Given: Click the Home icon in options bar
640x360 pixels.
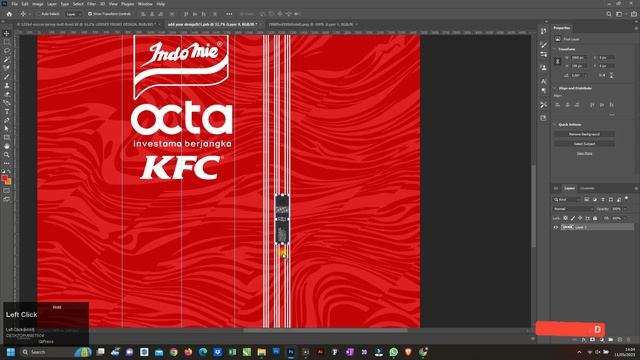Looking at the screenshot, I should click(x=9, y=14).
